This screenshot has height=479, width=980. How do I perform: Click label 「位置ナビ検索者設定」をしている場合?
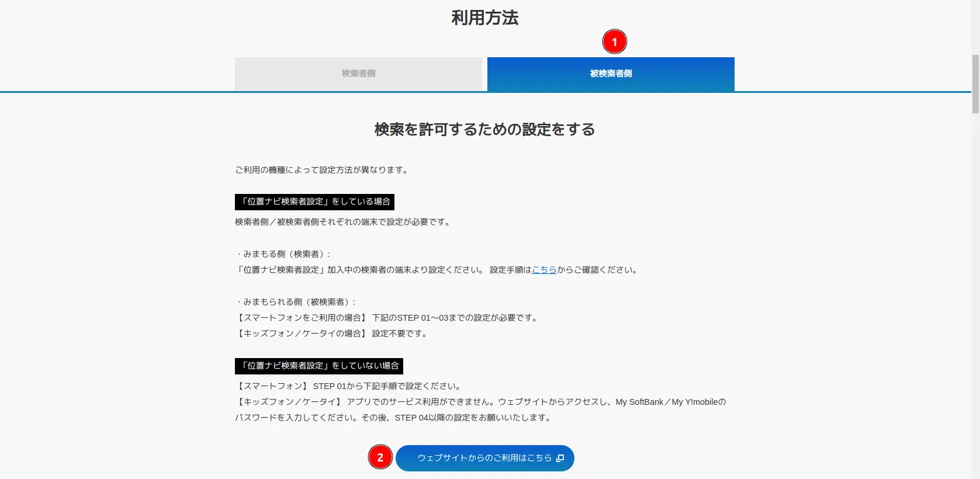[314, 202]
